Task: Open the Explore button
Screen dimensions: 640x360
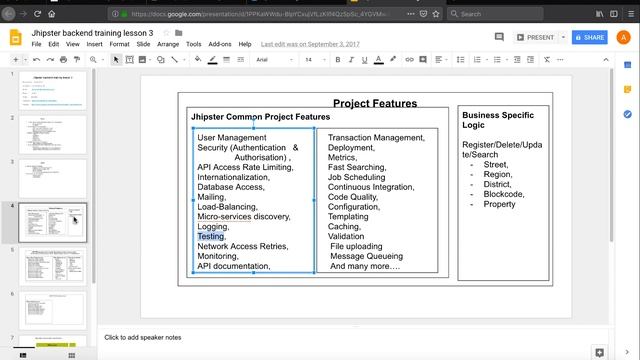Action: (x=599, y=352)
